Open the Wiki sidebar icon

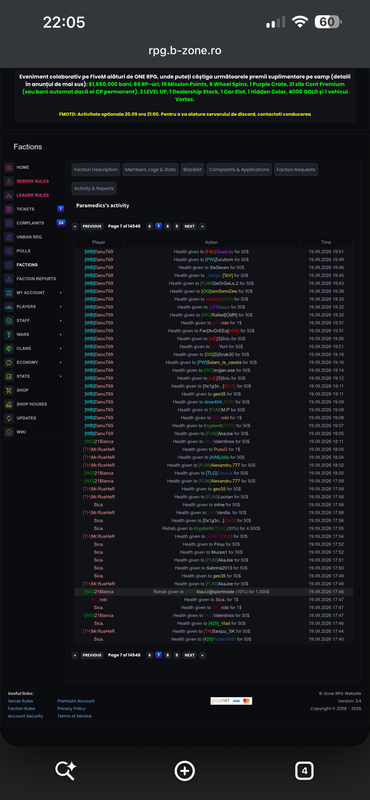(9, 432)
